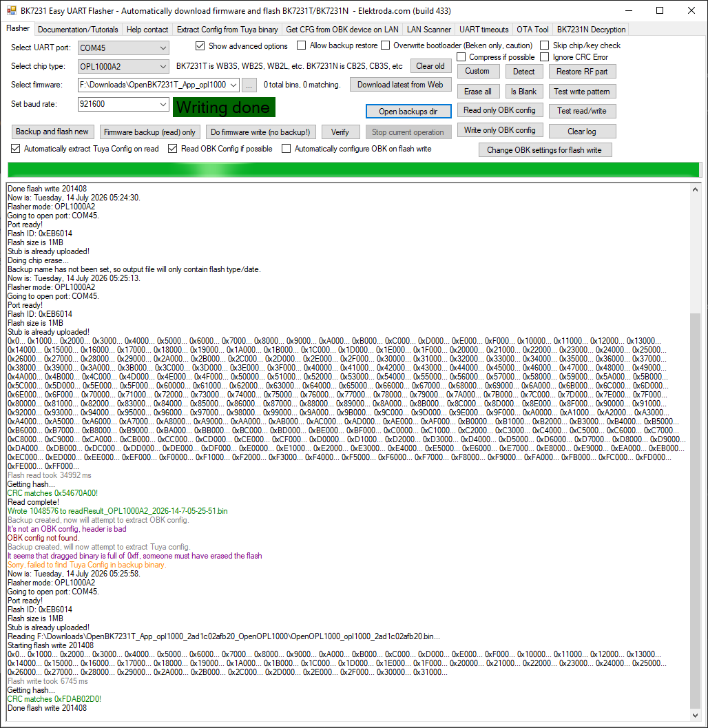
Task: Click log line 'CRC matches 0xFDAB02D0!'
Action: click(54, 699)
